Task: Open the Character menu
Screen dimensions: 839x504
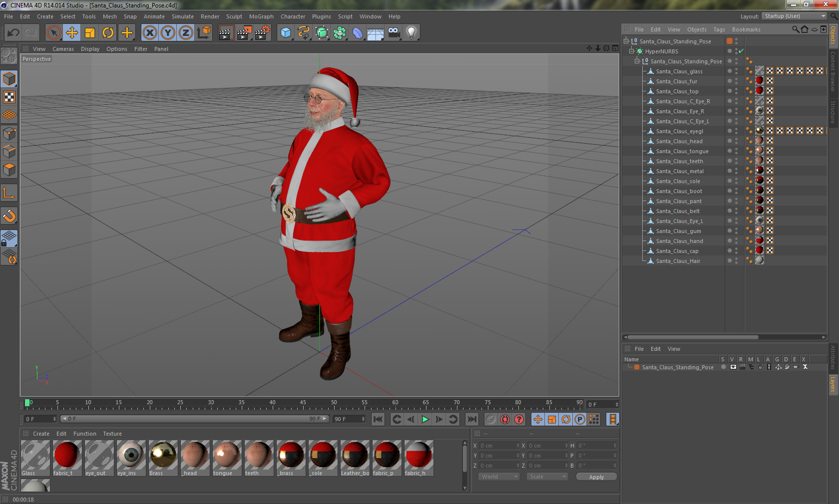Action: coord(293,16)
